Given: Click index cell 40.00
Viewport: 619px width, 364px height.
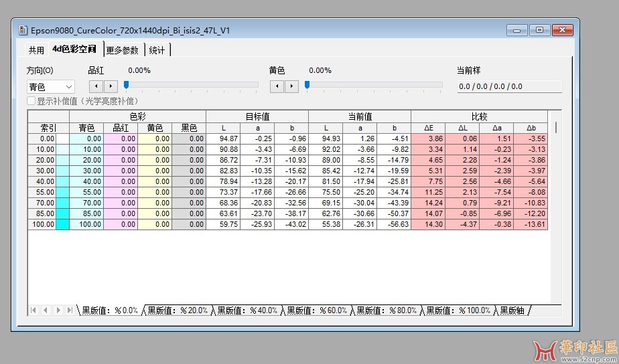Looking at the screenshot, I should (x=42, y=181).
